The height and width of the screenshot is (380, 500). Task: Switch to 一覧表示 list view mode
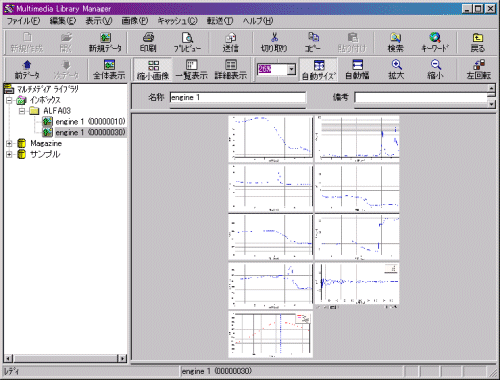pos(192,70)
